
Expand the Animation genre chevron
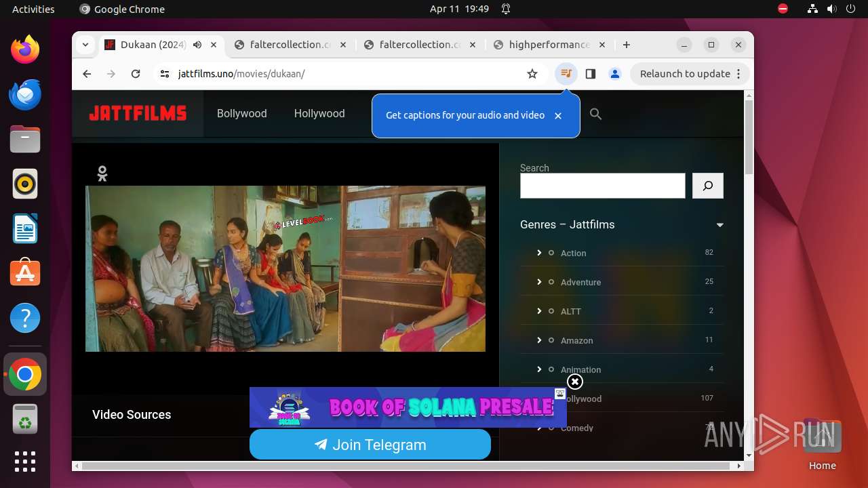[x=539, y=369]
